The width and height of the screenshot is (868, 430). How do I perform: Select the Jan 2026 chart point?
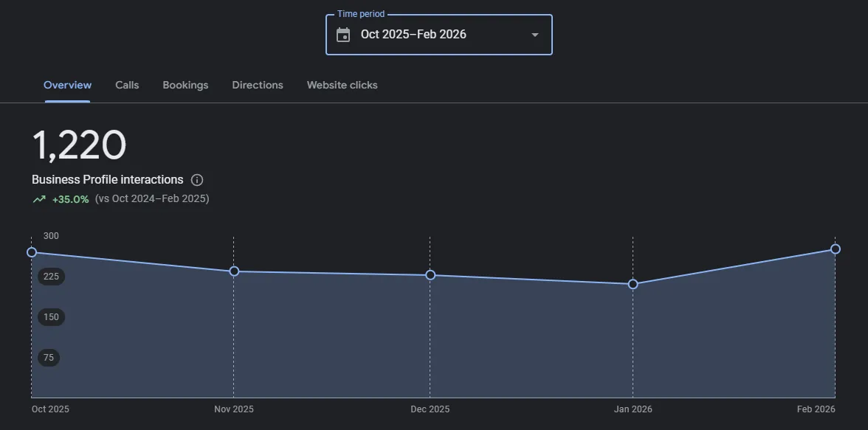[x=633, y=284]
